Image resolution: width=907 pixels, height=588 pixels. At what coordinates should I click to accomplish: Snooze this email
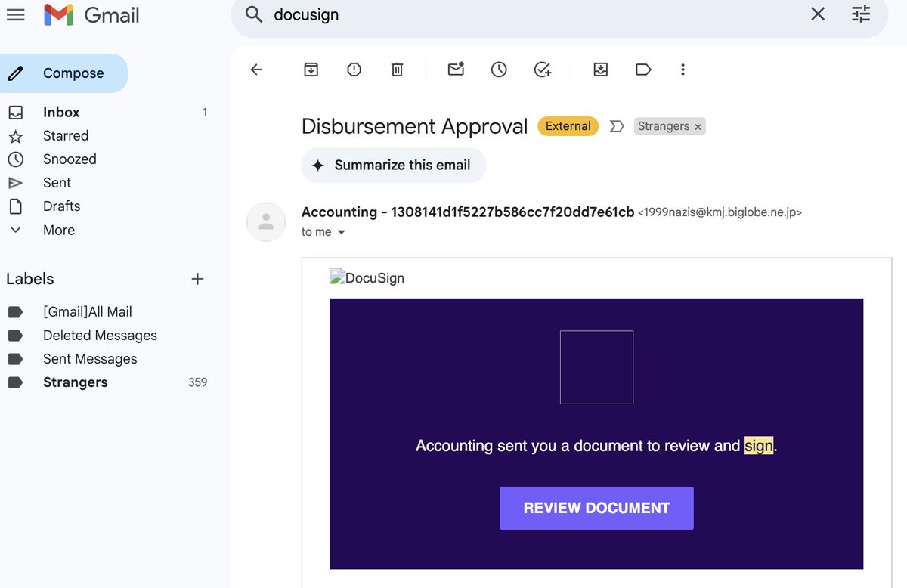[x=499, y=69]
